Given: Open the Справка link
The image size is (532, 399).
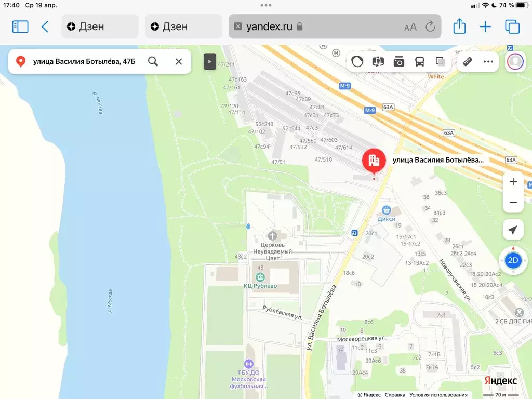Looking at the screenshot, I should click(395, 394).
